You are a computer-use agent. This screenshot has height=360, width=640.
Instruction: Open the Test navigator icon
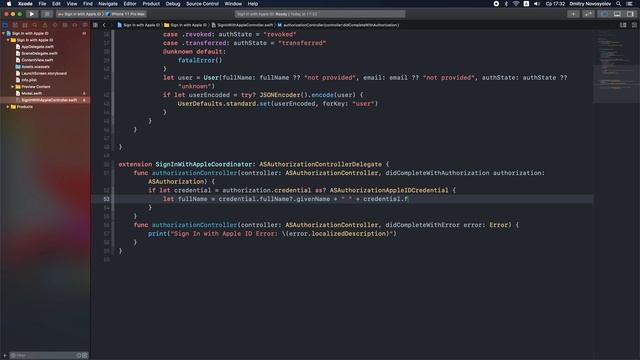(55, 25)
